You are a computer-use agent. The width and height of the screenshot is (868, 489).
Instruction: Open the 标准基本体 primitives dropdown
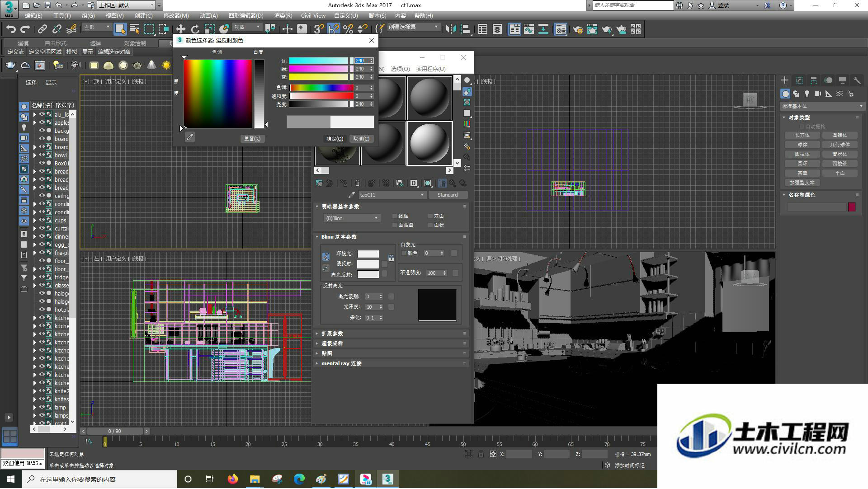pos(822,106)
